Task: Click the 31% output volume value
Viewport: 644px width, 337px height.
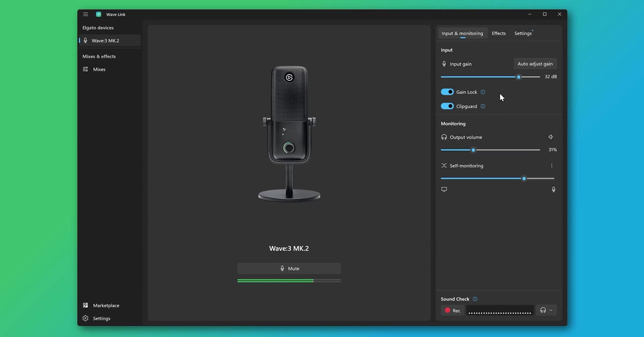Action: 552,150
